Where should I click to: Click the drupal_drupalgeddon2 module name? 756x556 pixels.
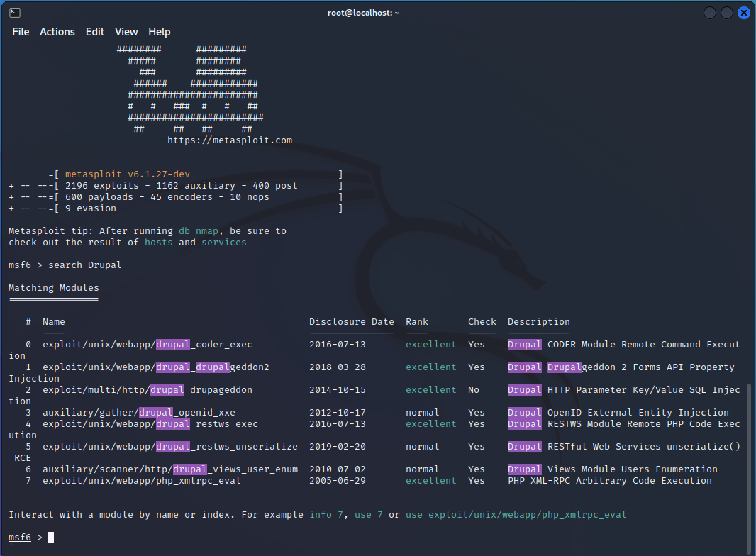156,367
